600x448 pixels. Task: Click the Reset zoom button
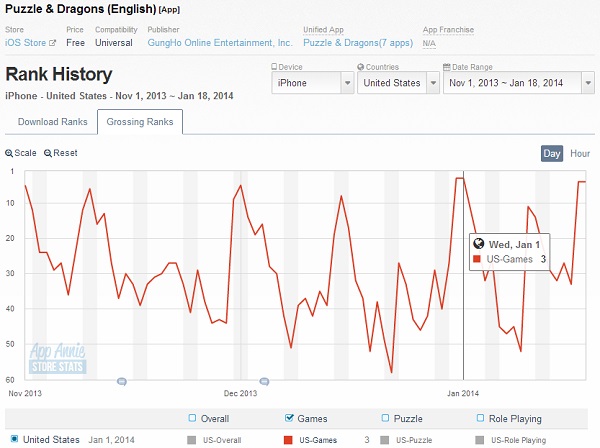pyautogui.click(x=60, y=153)
